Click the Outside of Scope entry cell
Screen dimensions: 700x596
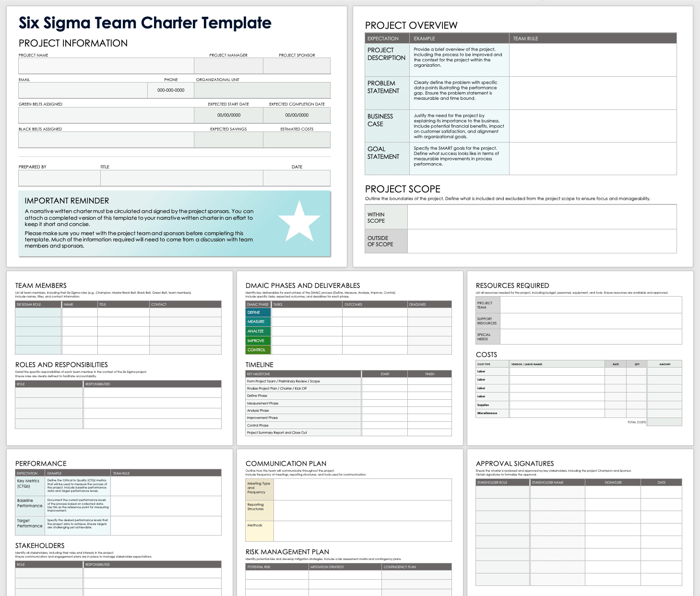[x=542, y=241]
